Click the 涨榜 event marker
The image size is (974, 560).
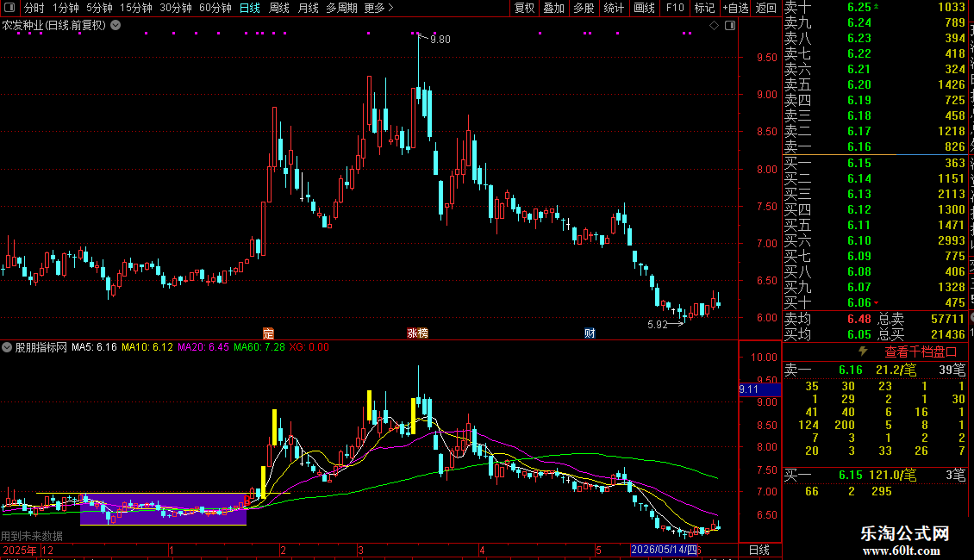click(x=417, y=333)
